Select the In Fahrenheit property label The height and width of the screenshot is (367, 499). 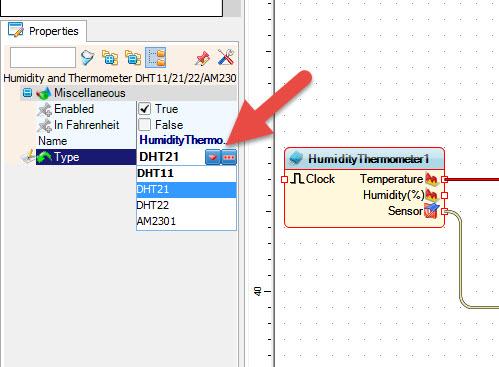coord(86,125)
